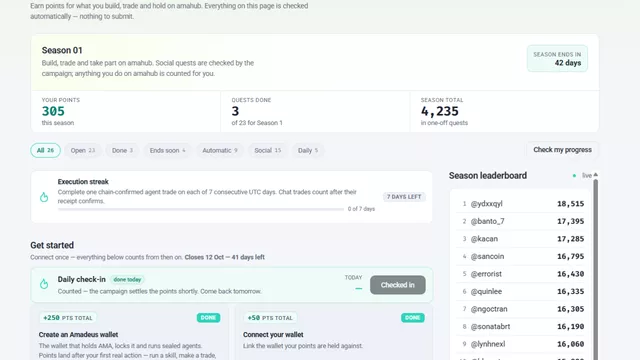Viewport: 640px width, 360px height.
Task: Click the Execution streak title
Action: coord(83,182)
